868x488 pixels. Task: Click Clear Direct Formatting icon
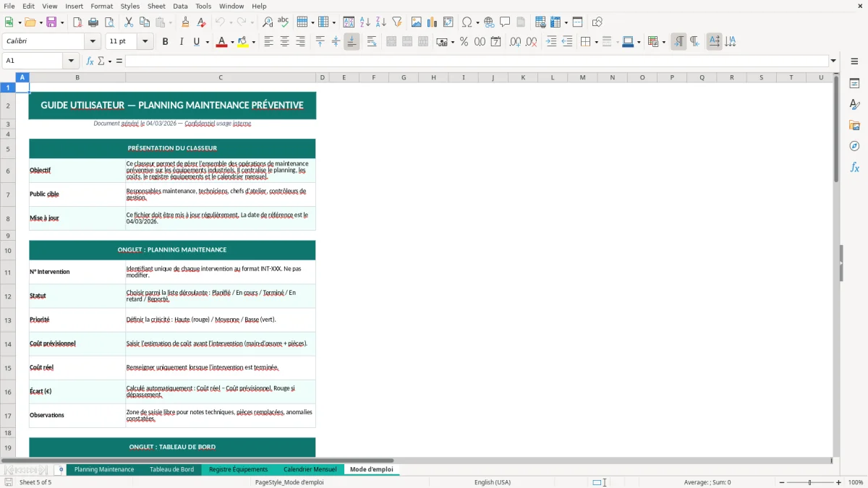point(202,22)
